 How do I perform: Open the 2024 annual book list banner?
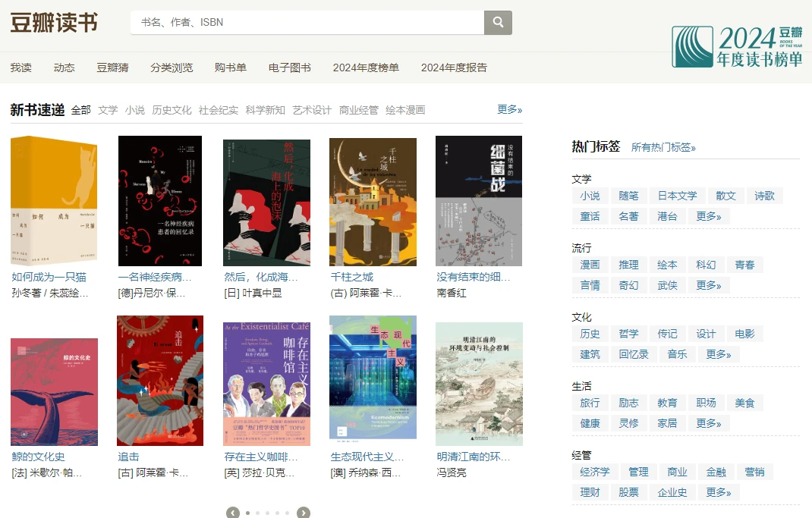coord(737,46)
